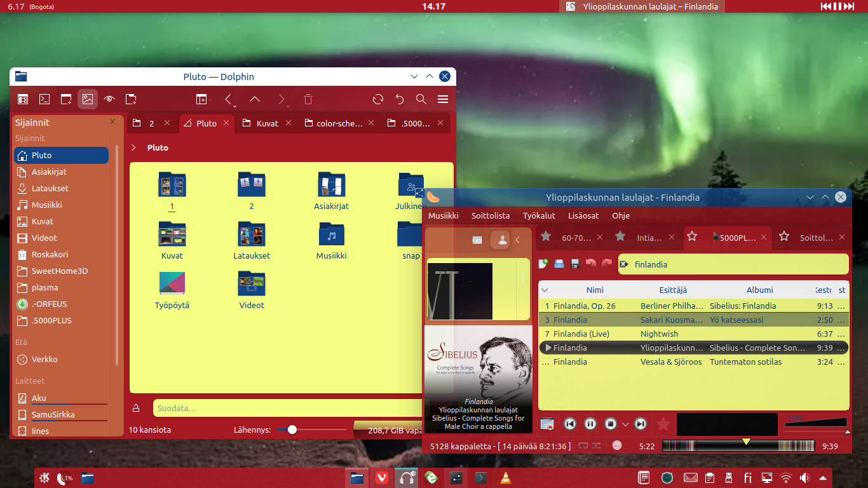The image size is (868, 488).
Task: Adjust the Lähennys zoom slider
Action: (292, 430)
